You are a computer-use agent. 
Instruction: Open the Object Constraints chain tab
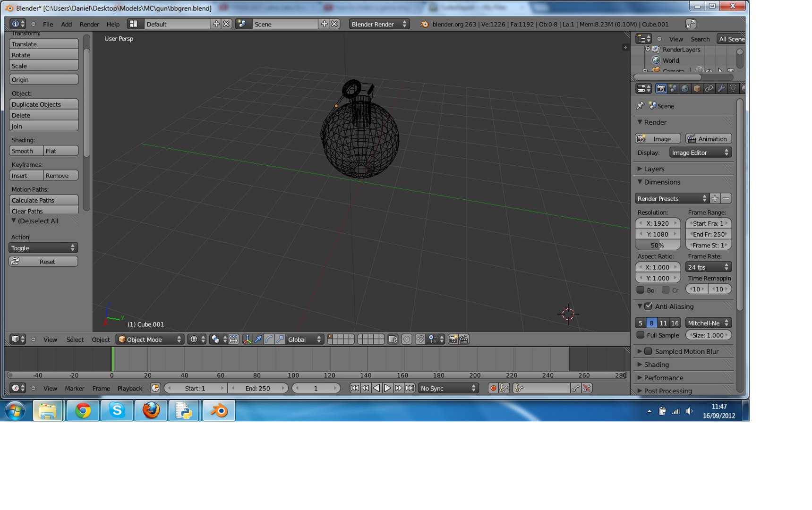[709, 89]
